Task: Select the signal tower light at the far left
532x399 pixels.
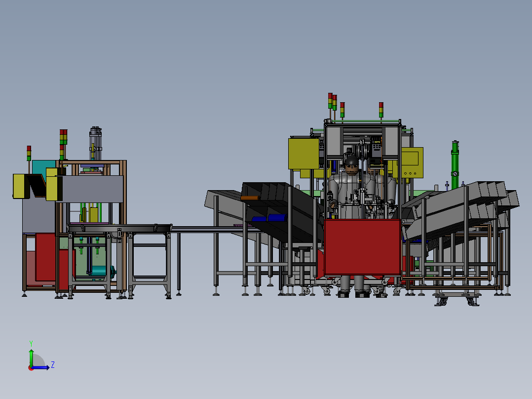Action: click(x=29, y=153)
